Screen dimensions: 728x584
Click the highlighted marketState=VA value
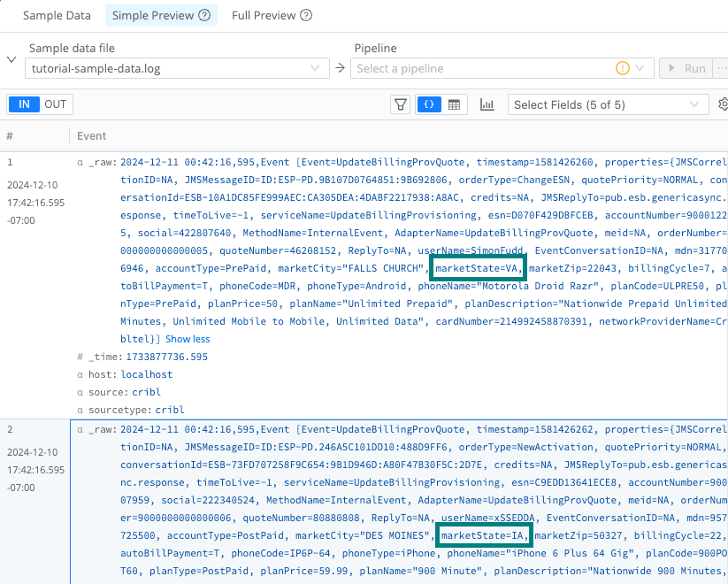coord(478,268)
